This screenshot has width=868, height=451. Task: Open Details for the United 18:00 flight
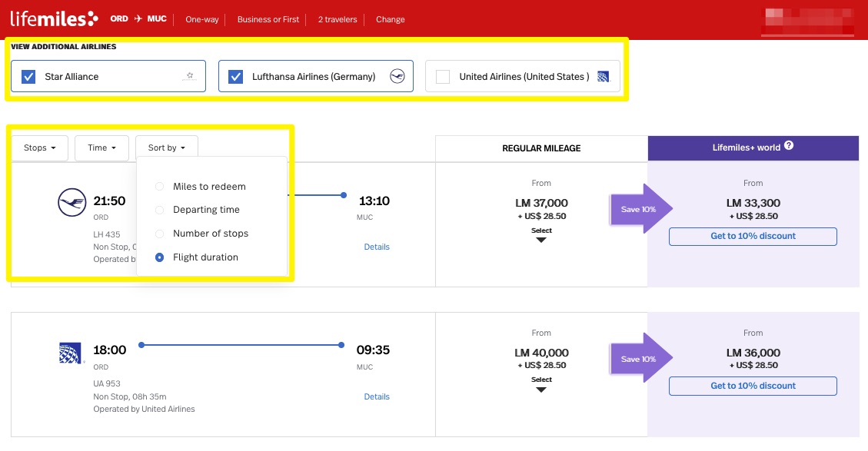click(377, 396)
